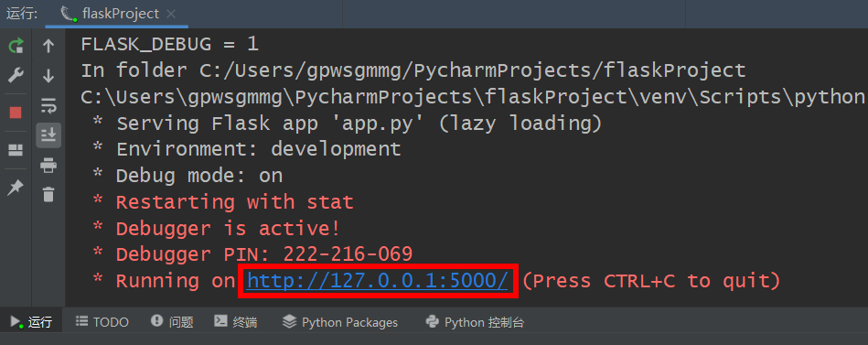Click the restore layout icon
This screenshot has width=868, height=345.
pos(16,150)
